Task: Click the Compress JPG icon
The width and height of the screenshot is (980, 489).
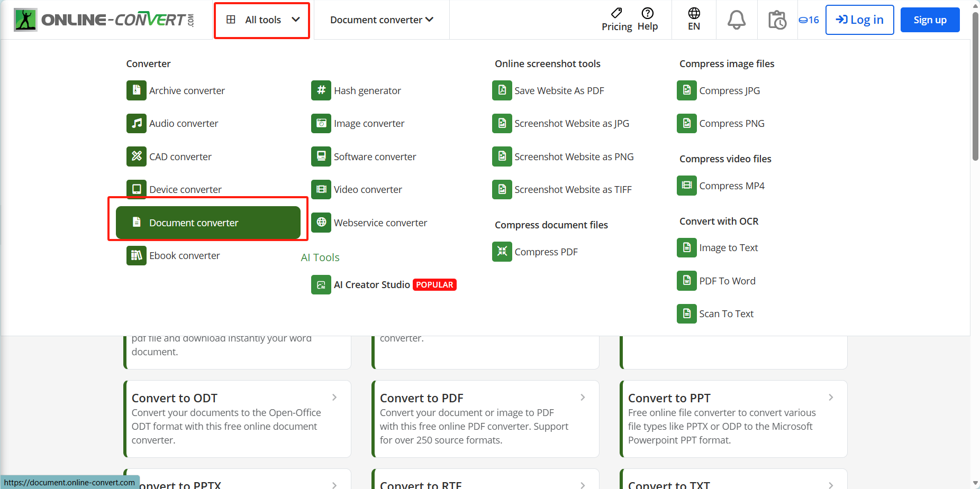Action: [x=687, y=90]
